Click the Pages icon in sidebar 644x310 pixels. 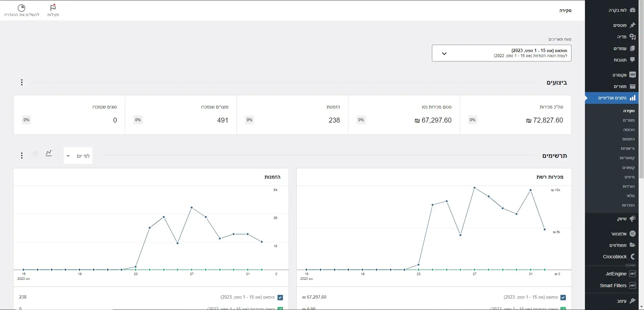coord(633,48)
